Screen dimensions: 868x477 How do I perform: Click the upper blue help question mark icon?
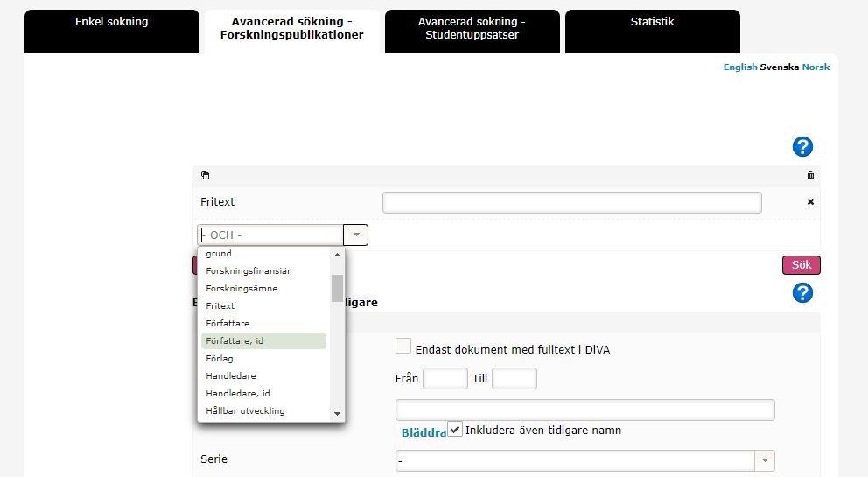click(802, 147)
